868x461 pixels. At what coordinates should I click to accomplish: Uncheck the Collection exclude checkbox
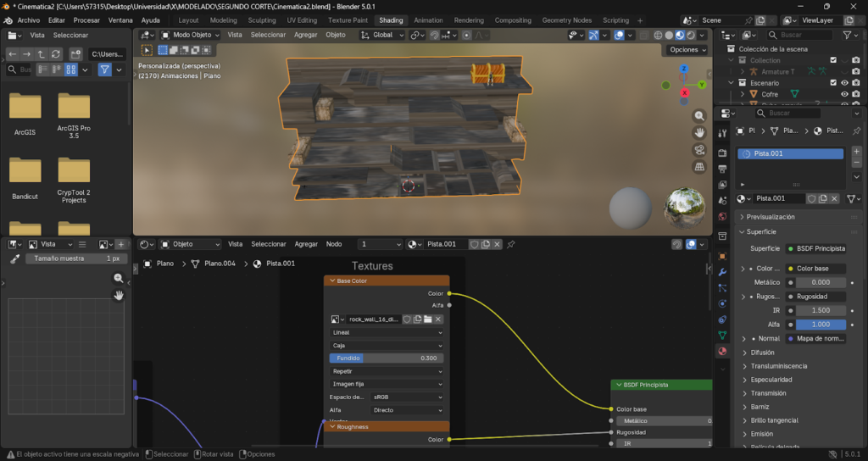(833, 60)
